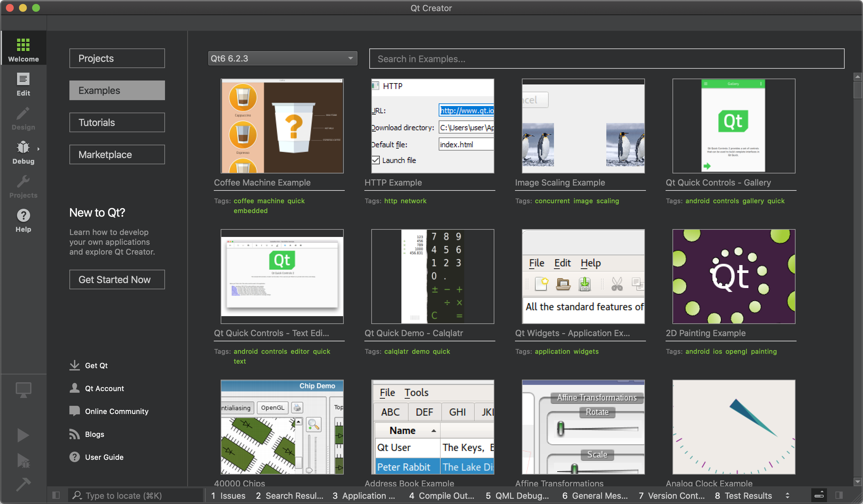
Task: Select the Examples page
Action: [117, 90]
